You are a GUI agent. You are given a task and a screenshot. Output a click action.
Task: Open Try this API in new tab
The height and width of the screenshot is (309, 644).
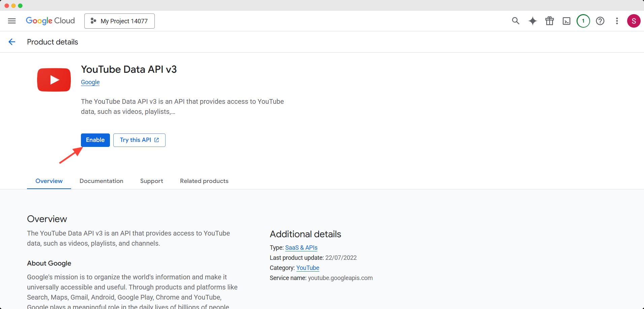[x=139, y=140]
